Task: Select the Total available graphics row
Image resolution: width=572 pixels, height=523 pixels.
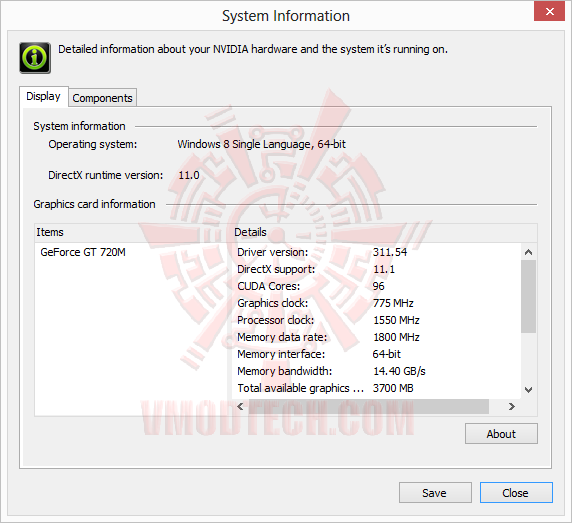Action: 376,388
